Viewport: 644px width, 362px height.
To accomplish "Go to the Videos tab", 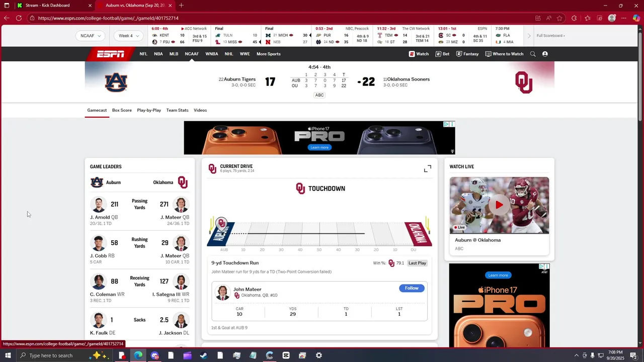I will (200, 110).
